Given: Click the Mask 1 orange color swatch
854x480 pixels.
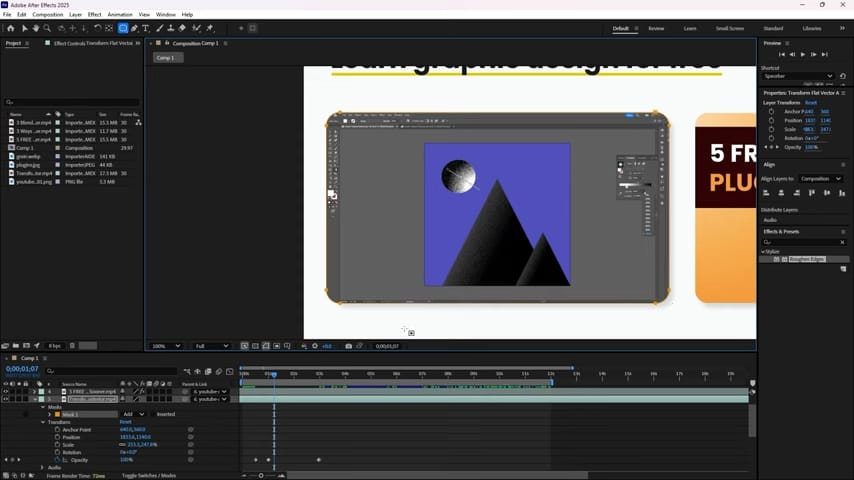Looking at the screenshot, I should pos(57,415).
